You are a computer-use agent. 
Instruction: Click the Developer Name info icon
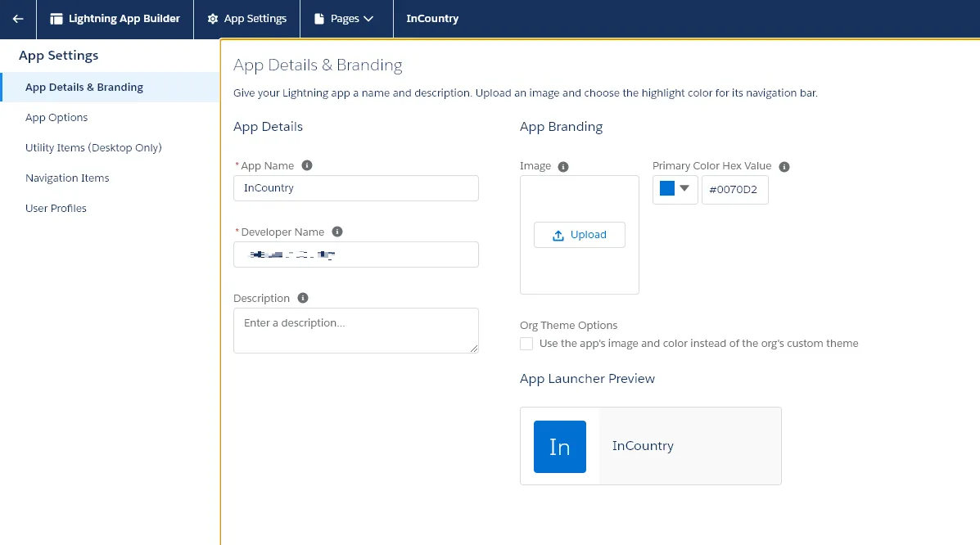click(337, 232)
